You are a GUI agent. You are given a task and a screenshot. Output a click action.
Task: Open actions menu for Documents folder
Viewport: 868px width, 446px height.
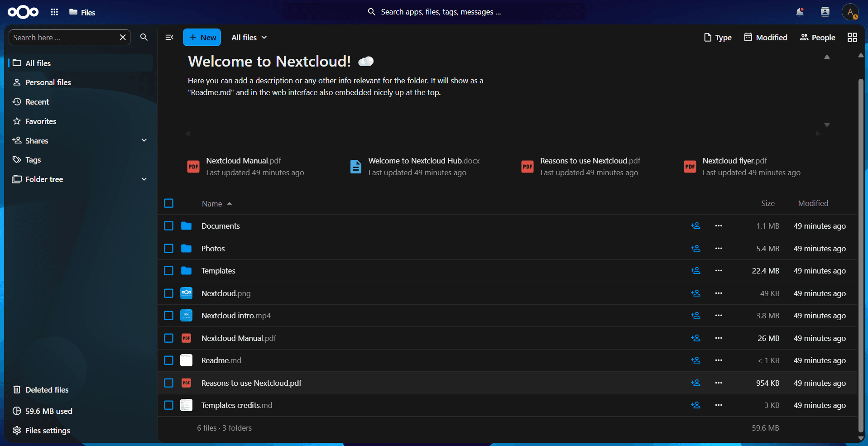[x=719, y=226]
